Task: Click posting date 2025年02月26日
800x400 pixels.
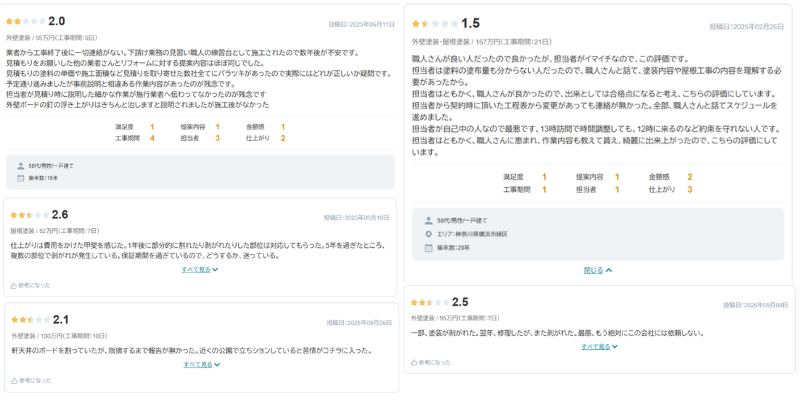Action: (747, 27)
